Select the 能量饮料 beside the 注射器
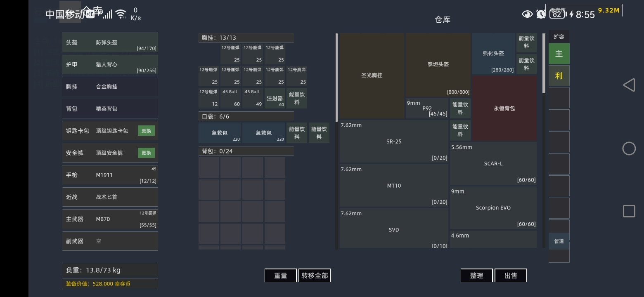This screenshot has width=644, height=297. [x=297, y=98]
